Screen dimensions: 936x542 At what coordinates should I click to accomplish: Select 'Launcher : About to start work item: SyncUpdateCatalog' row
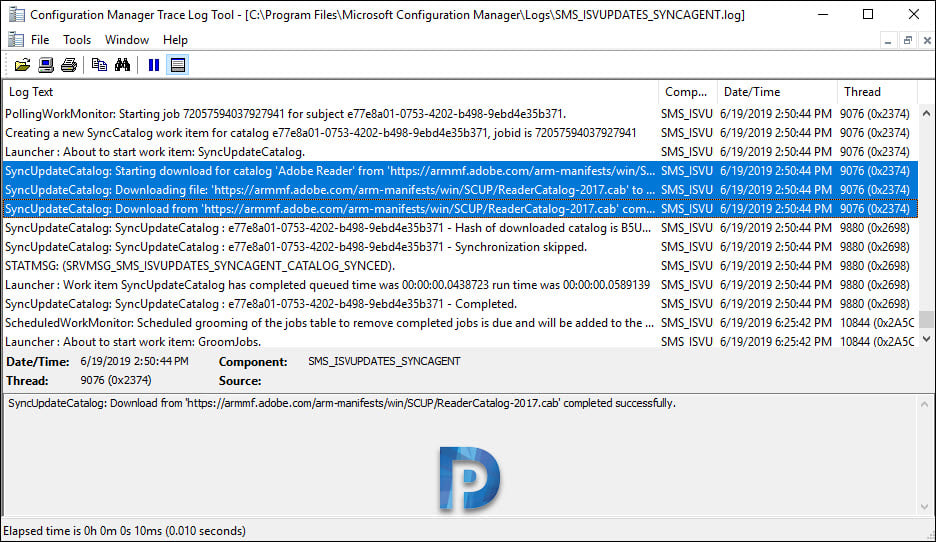[x=460, y=152]
